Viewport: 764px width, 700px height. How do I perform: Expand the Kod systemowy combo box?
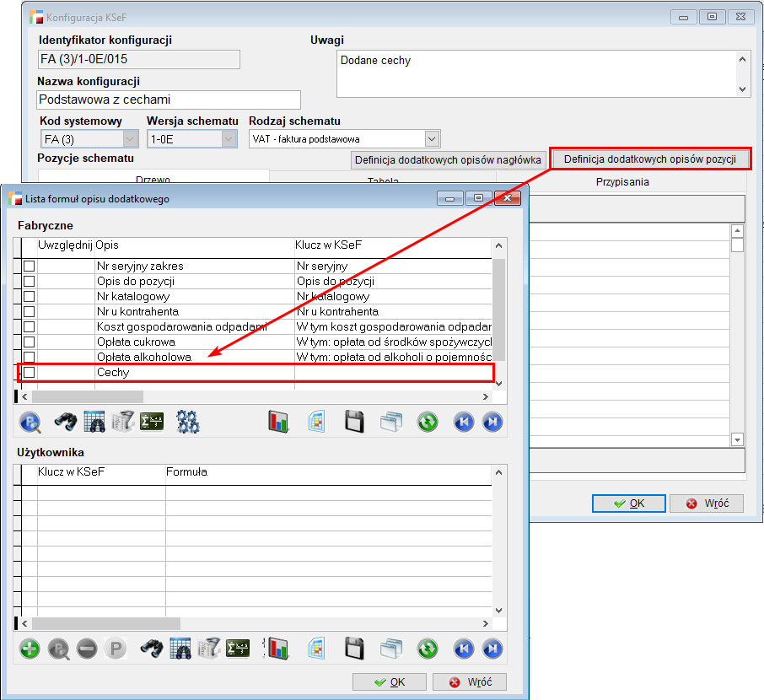[x=131, y=138]
